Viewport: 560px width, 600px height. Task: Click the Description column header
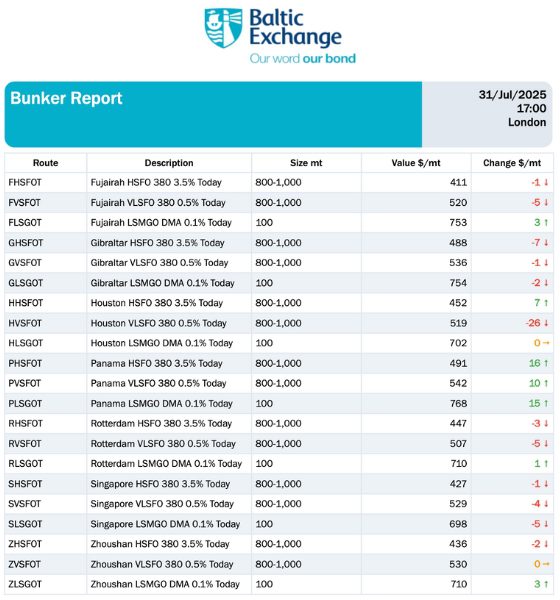[x=169, y=163]
